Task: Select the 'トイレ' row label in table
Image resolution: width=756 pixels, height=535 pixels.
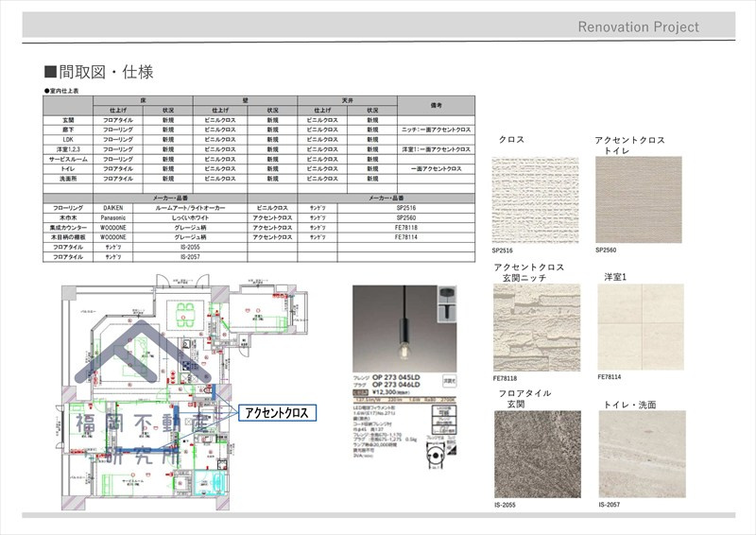Action: pyautogui.click(x=68, y=169)
